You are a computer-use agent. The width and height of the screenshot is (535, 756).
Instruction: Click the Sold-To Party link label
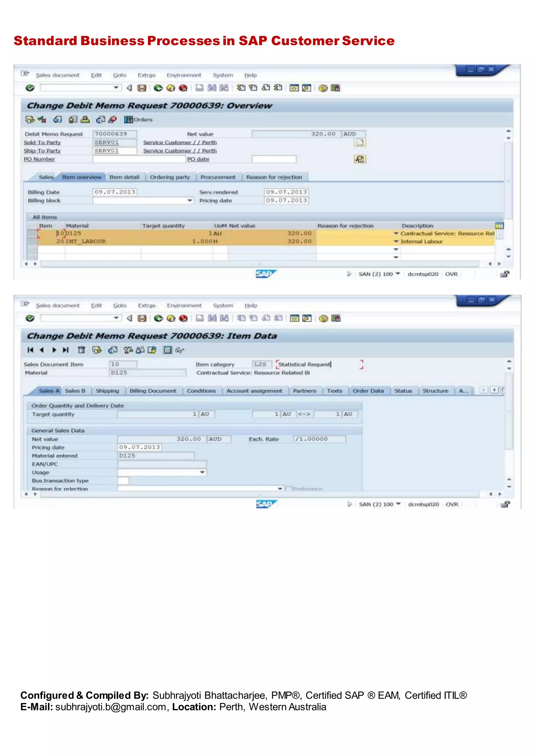click(x=42, y=143)
